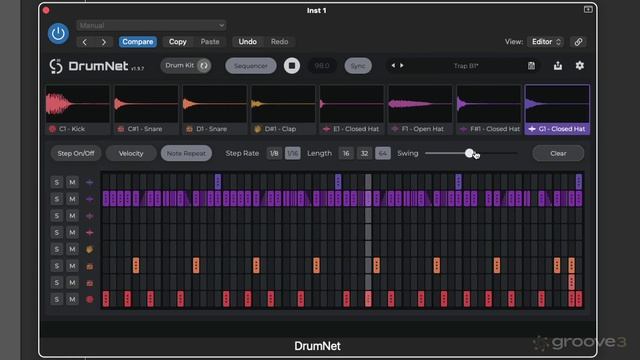Select the E1 - Closed Hat pad
Screen dimensions: 640x360
pos(352,109)
